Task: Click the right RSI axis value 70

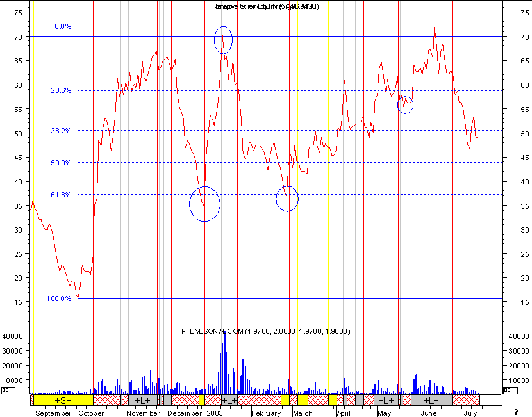Action: [524, 37]
